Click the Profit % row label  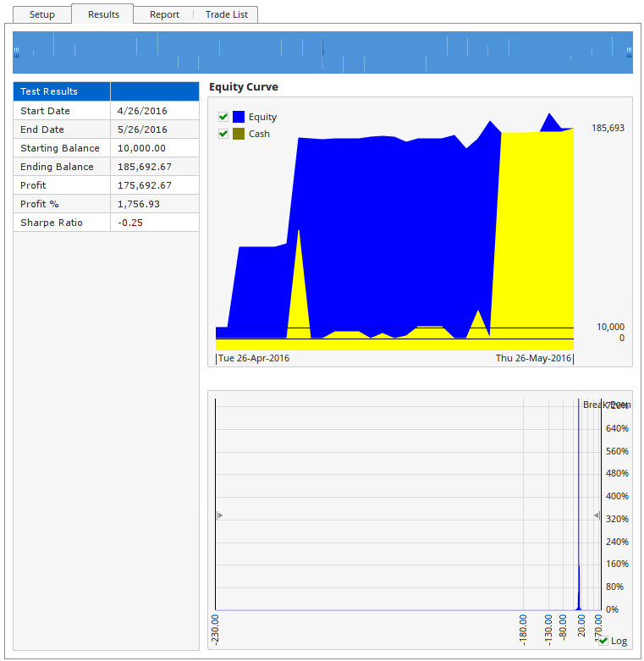[x=40, y=204]
